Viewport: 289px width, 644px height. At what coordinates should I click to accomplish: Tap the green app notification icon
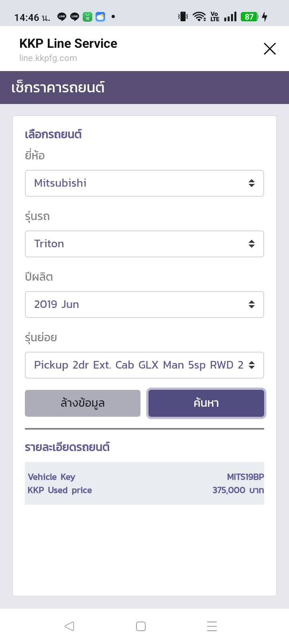coord(88,17)
